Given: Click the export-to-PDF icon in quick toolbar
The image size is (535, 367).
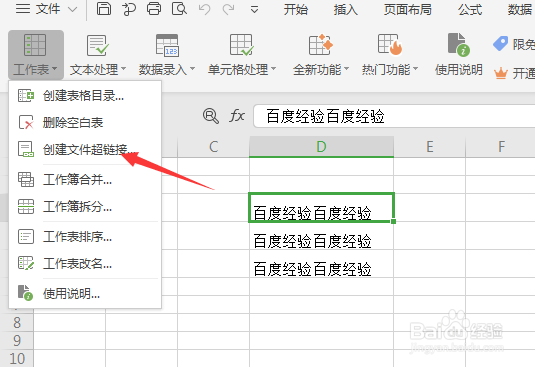Looking at the screenshot, I should (129, 9).
